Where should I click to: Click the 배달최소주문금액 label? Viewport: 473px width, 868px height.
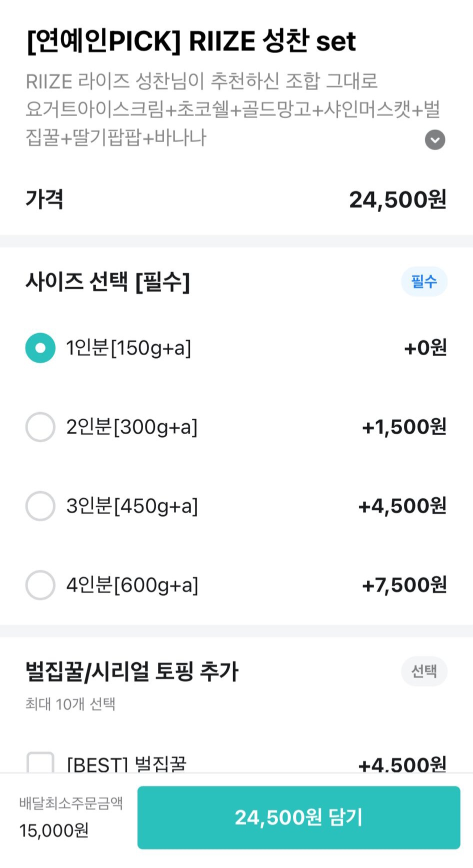71,803
